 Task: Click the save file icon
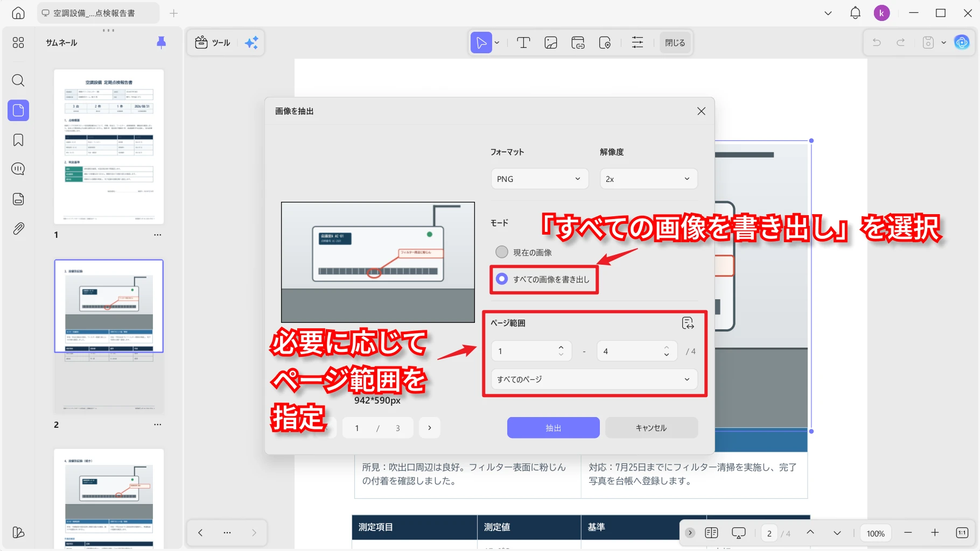point(928,43)
